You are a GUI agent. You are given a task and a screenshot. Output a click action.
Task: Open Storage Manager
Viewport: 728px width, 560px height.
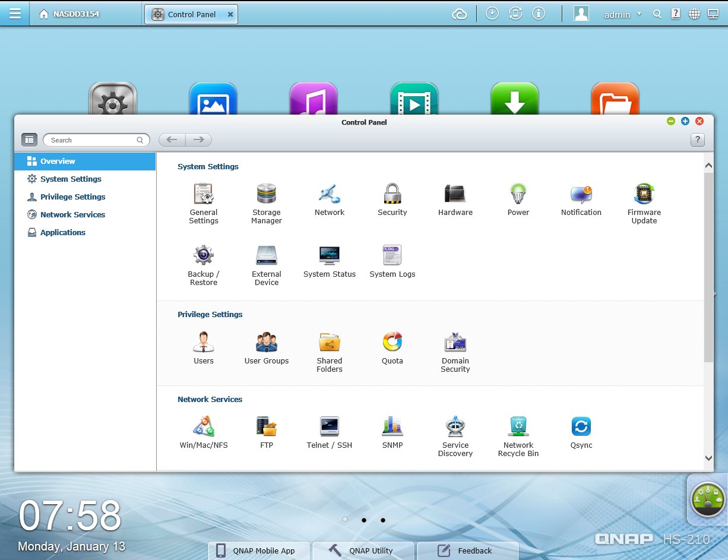(x=267, y=203)
